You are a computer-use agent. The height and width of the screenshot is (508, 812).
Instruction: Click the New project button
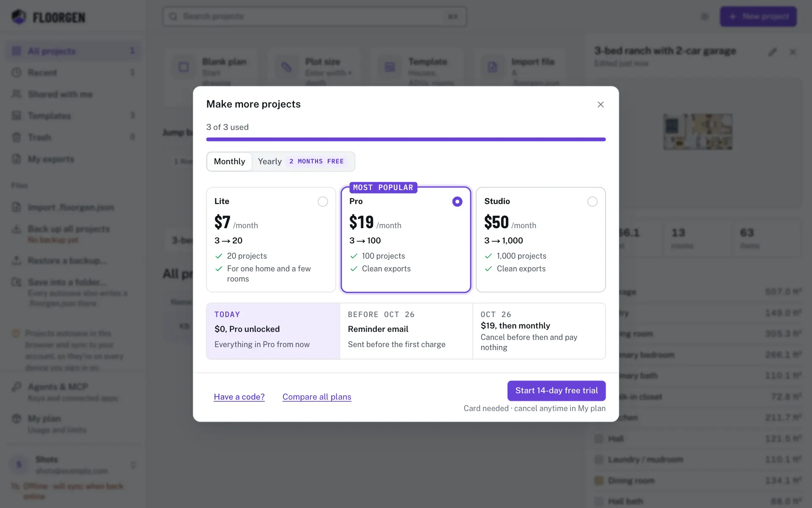758,17
